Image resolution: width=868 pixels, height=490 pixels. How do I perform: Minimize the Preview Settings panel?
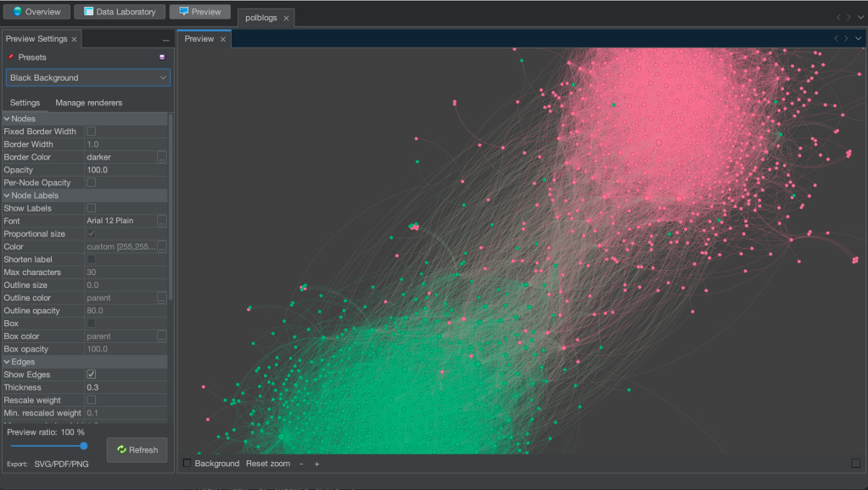(166, 40)
